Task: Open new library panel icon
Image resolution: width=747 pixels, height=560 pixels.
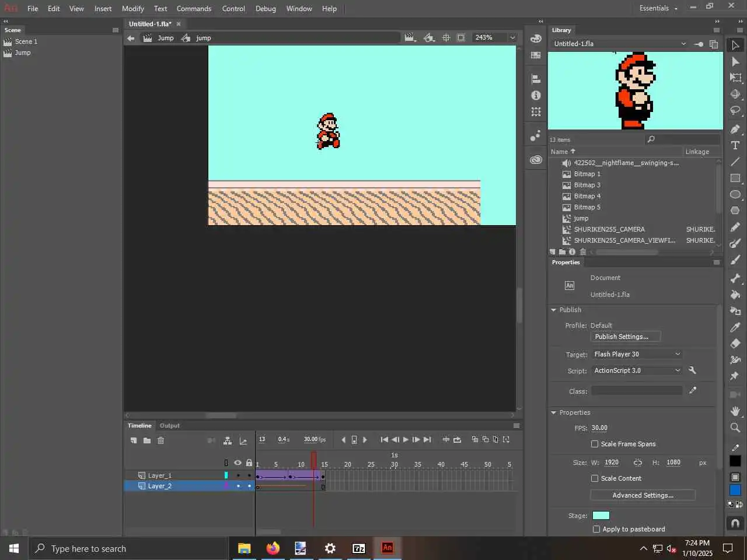Action: [713, 44]
